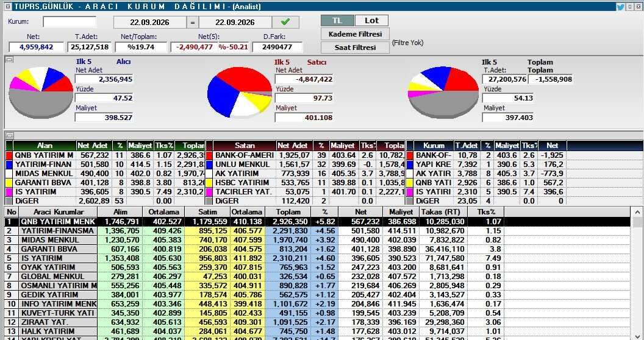Image resolution: width=644 pixels, height=340 pixels.
Task: Sort by T.Adet header in Kurum table
Action: [467, 146]
